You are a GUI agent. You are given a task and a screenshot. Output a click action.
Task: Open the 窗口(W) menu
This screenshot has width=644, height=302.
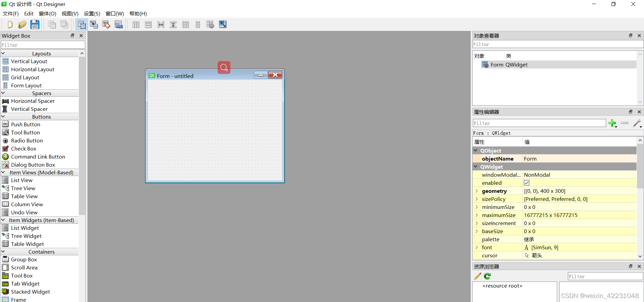[x=115, y=14]
